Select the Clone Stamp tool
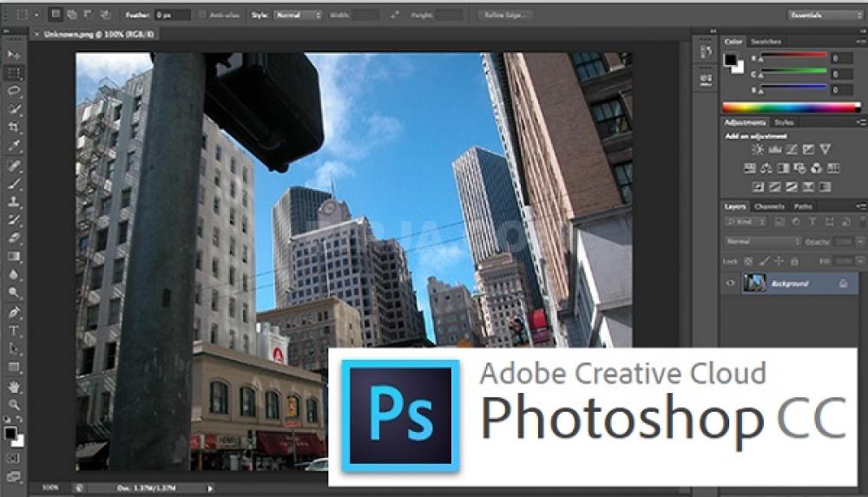This screenshot has width=868, height=497. [14, 200]
